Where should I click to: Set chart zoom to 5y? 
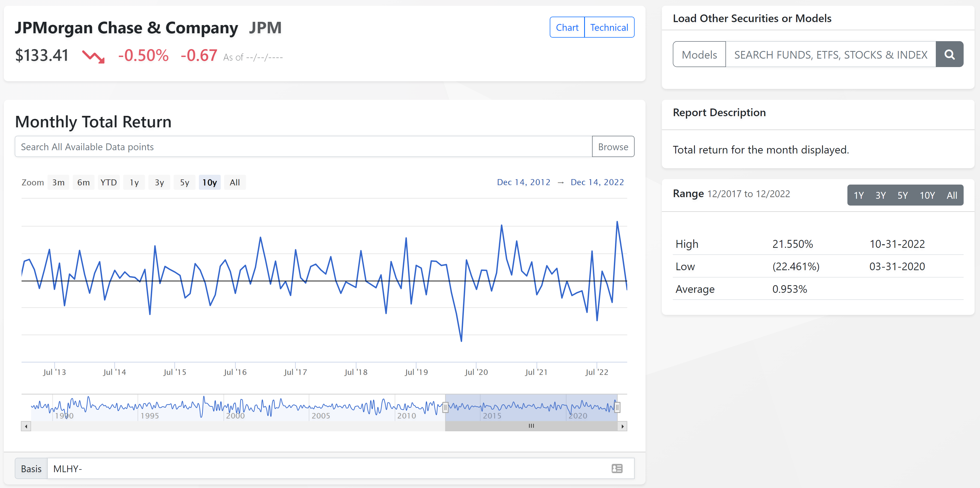coord(184,182)
